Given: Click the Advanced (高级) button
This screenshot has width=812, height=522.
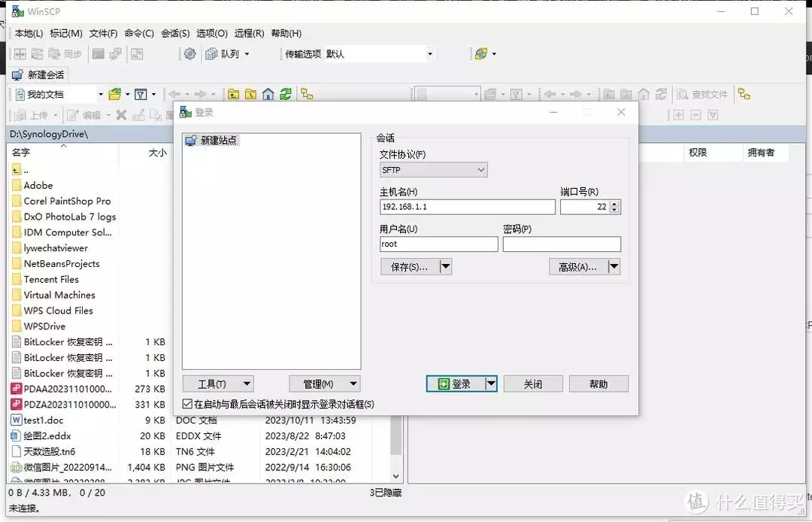Looking at the screenshot, I should pos(578,267).
